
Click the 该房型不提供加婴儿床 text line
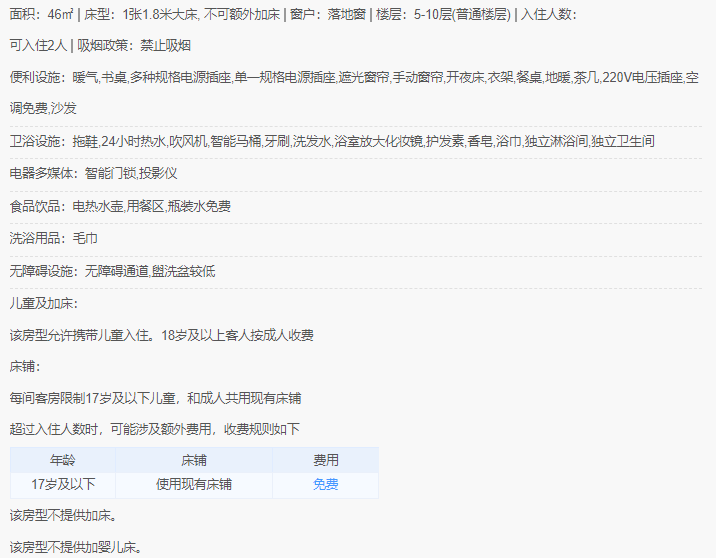pyautogui.click(x=76, y=547)
